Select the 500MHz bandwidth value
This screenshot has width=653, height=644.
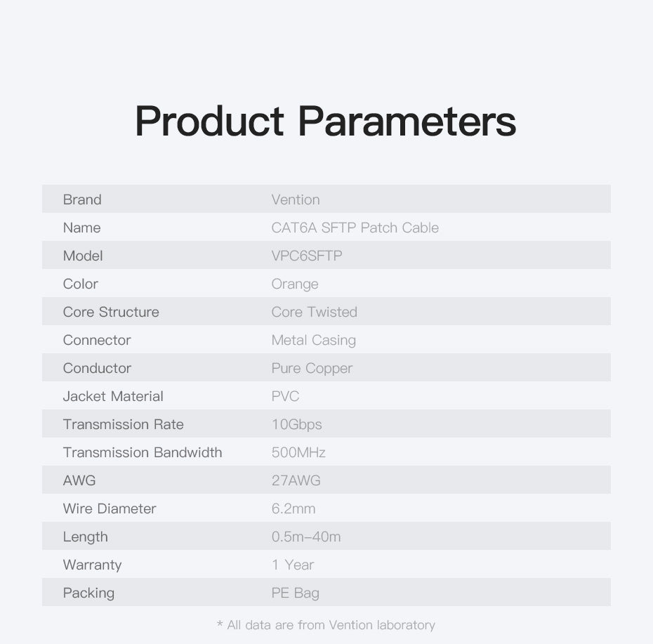[x=298, y=452]
